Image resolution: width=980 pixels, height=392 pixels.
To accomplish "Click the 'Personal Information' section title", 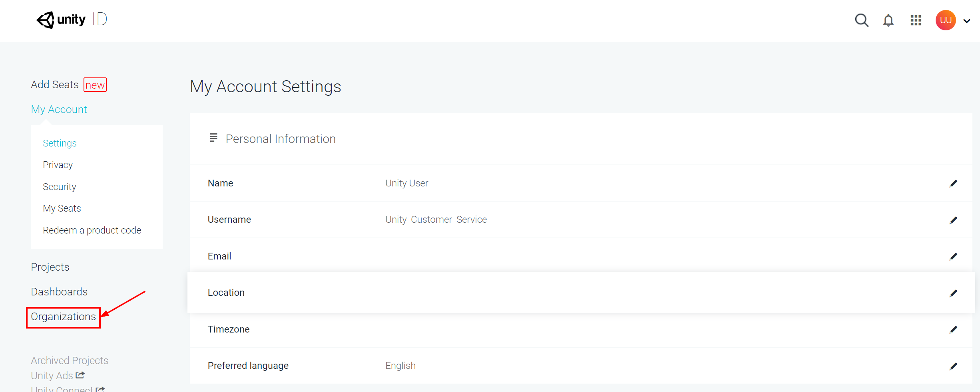I will coord(281,139).
